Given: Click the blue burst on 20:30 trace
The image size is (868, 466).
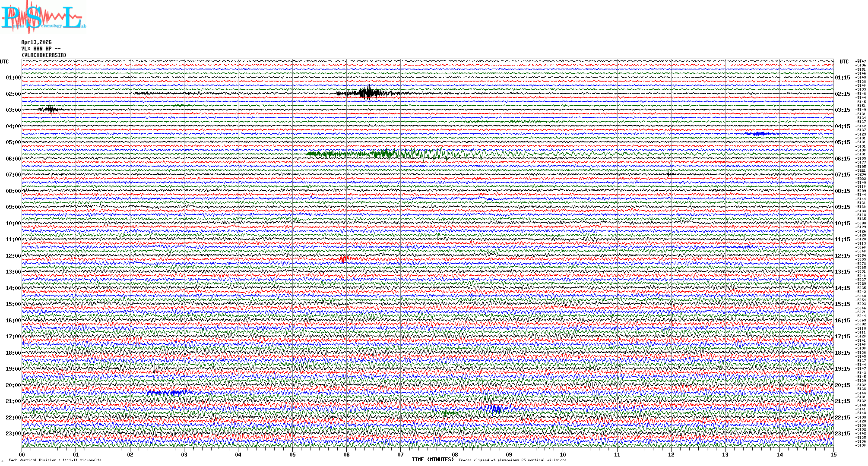Looking at the screenshot, I should (168, 392).
